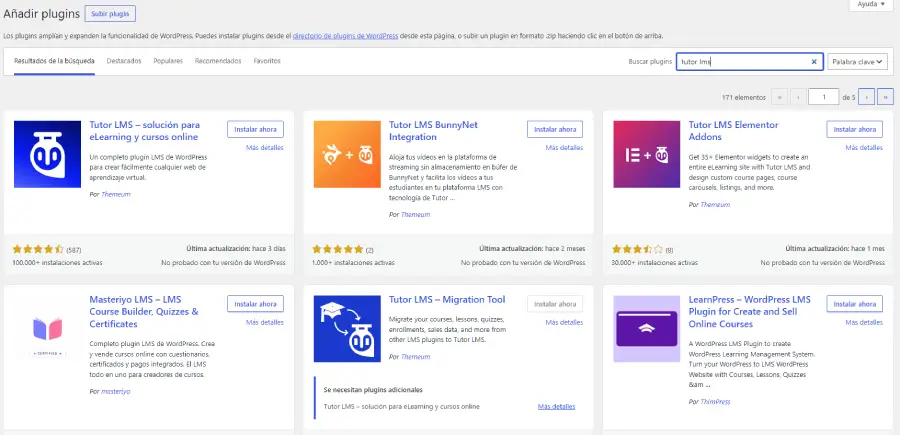Open the masteriyo author link
Image resolution: width=900 pixels, height=435 pixels.
click(116, 391)
